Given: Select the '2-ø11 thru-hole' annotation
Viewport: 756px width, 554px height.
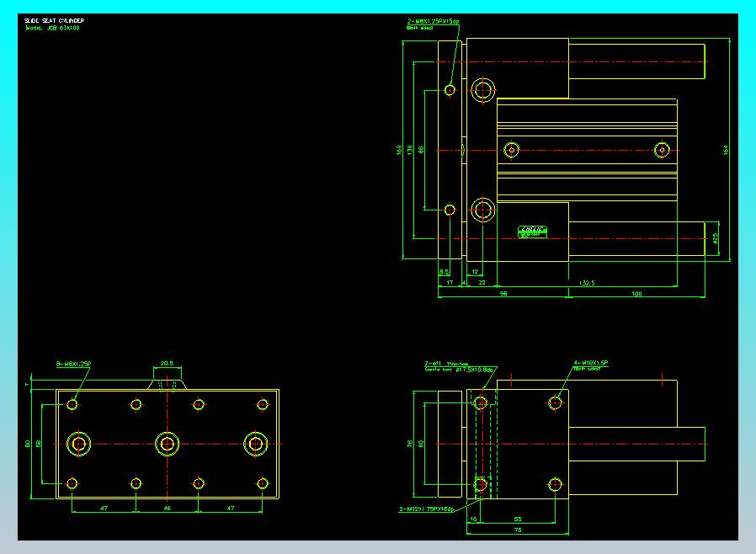Looking at the screenshot, I should 446,364.
